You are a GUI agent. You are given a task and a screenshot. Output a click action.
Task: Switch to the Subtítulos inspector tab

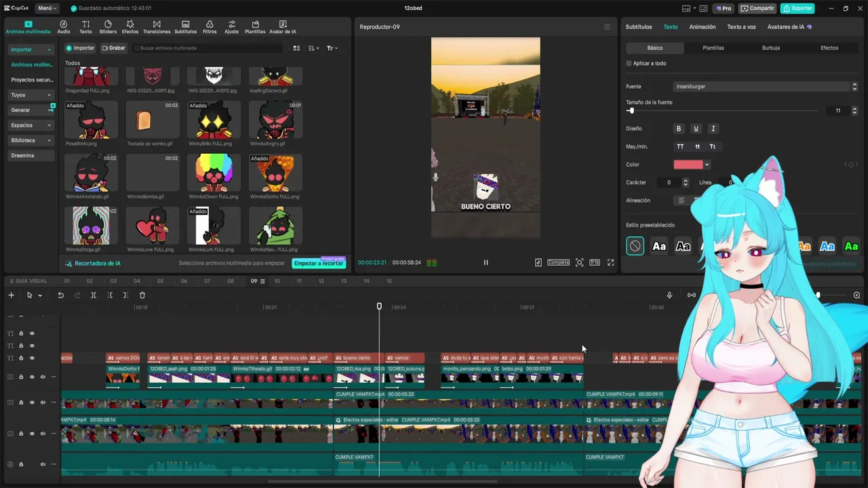(639, 27)
